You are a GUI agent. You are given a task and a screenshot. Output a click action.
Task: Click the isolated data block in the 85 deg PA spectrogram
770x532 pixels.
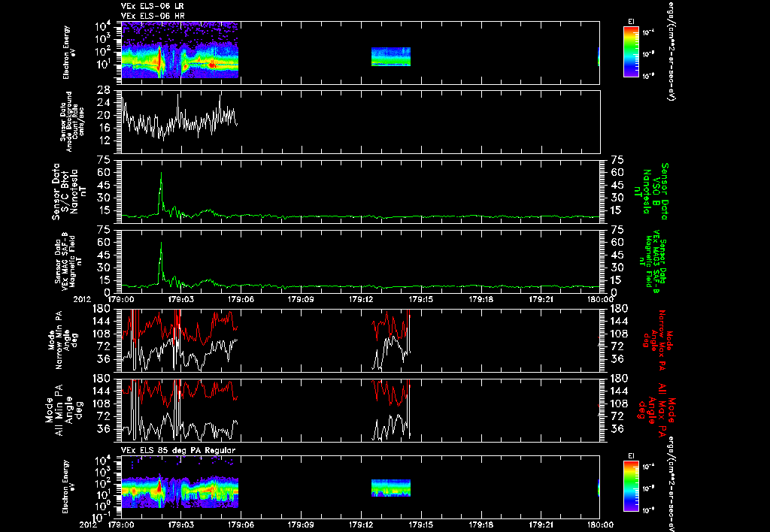(391, 488)
